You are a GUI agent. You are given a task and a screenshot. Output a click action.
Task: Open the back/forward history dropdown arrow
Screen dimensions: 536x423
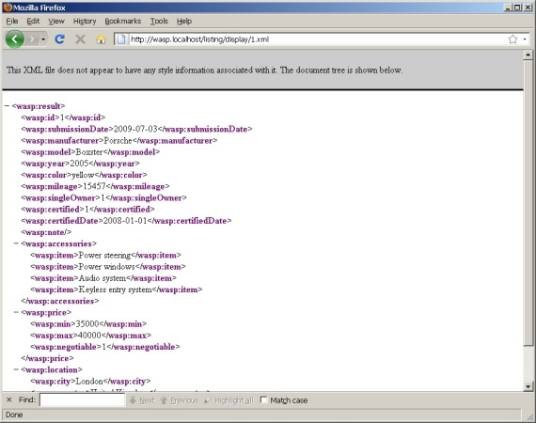point(43,39)
